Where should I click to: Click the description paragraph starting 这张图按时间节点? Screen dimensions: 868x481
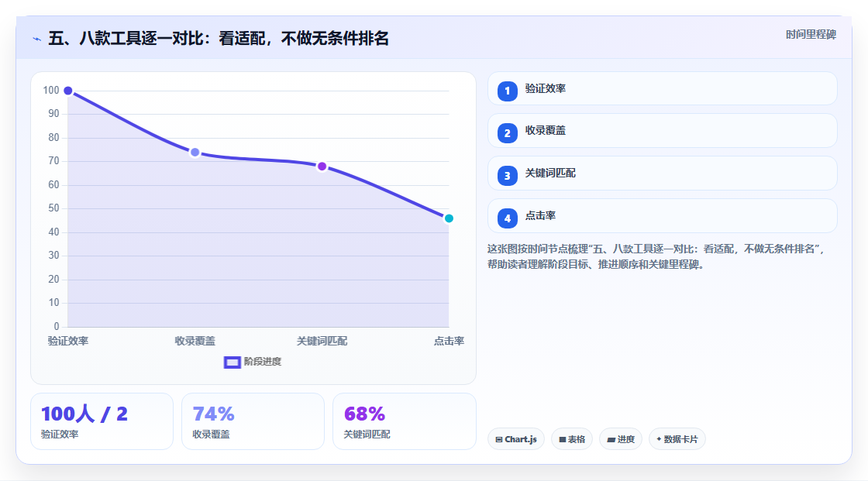[656, 257]
